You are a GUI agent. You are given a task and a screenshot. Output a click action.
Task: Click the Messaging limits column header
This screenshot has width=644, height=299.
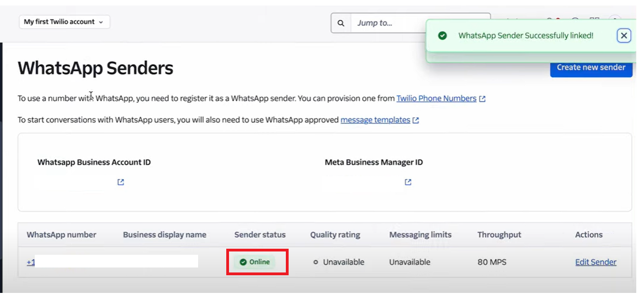click(420, 235)
